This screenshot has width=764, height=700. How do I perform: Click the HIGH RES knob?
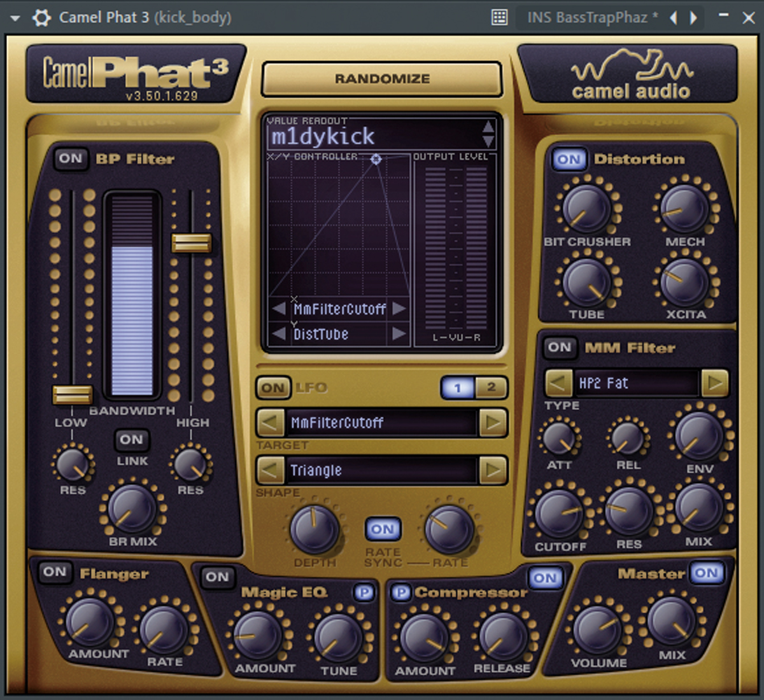coord(190,464)
